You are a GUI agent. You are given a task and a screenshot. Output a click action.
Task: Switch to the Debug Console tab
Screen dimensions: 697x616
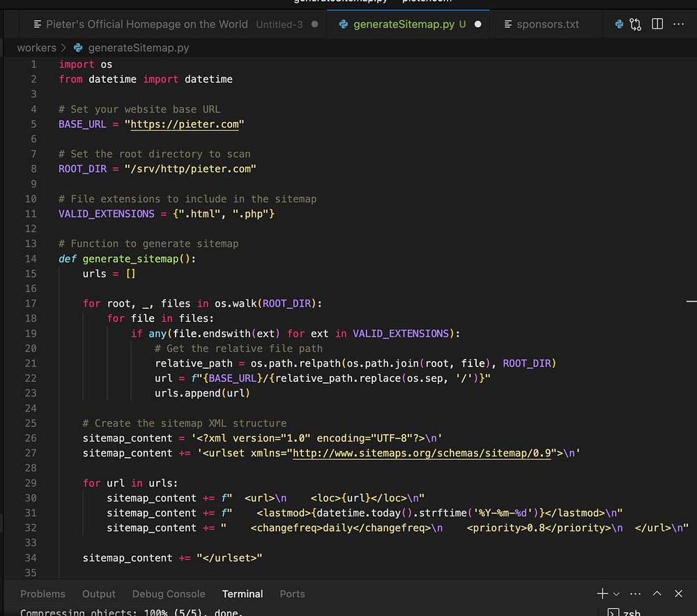pos(169,594)
